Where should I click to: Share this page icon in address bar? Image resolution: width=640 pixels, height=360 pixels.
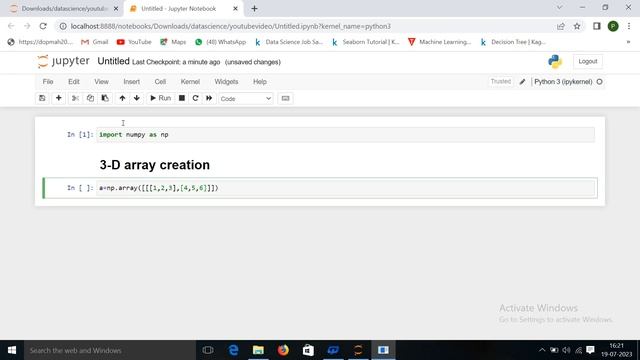561,26
